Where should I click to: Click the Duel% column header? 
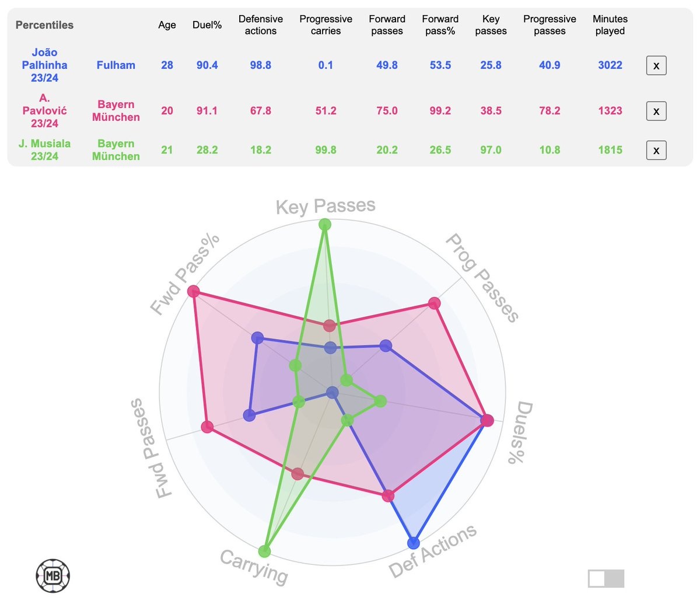207,25
